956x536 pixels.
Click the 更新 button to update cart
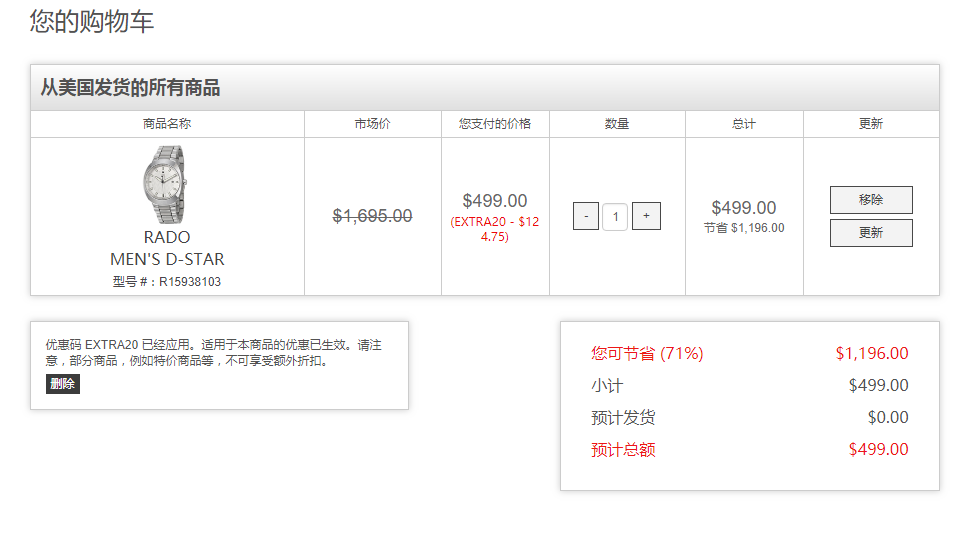point(871,232)
